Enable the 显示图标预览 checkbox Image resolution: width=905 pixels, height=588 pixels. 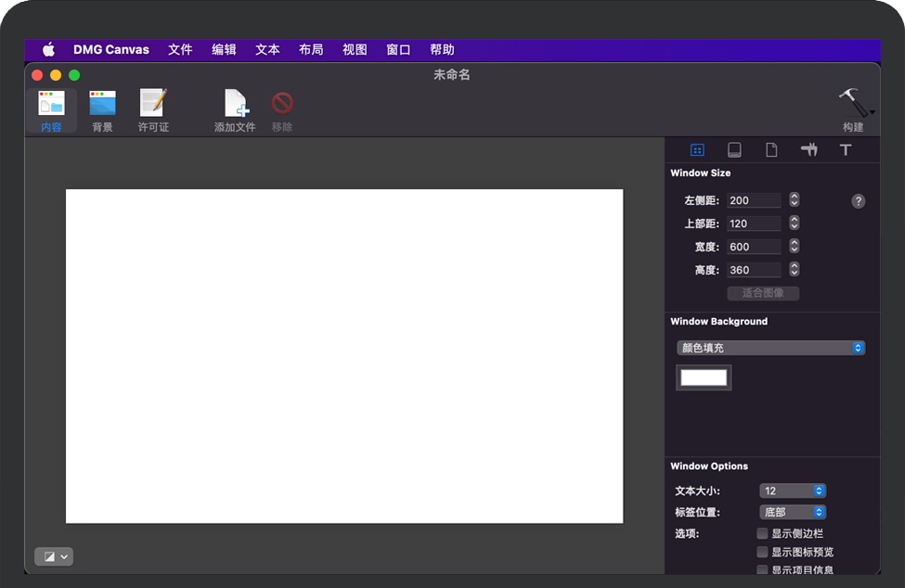coord(762,552)
